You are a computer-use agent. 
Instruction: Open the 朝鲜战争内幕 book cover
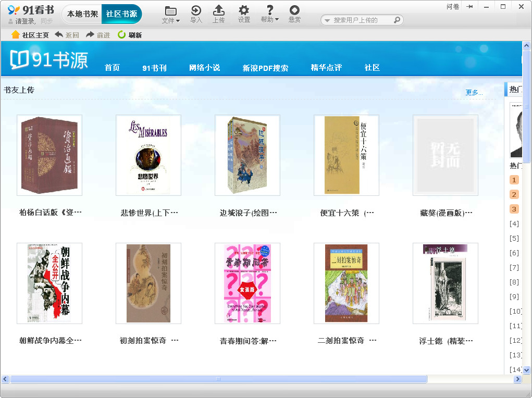(x=50, y=283)
